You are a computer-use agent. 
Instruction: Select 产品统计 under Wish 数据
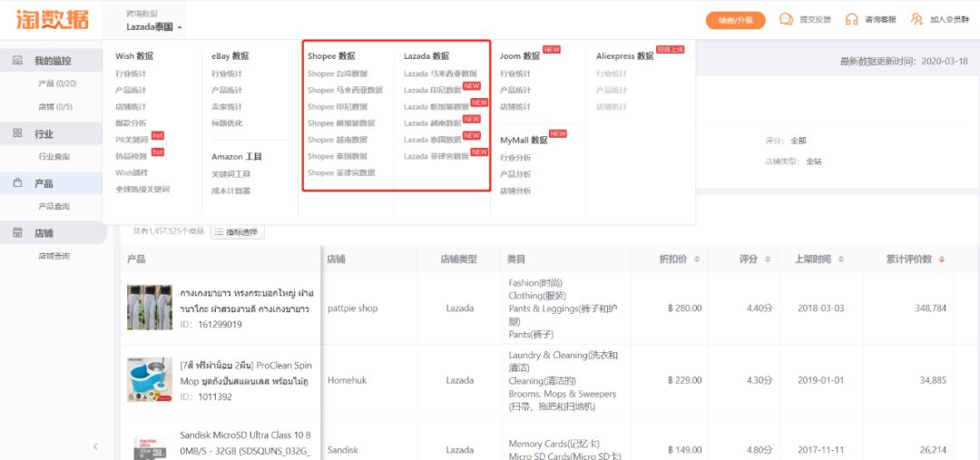(131, 90)
